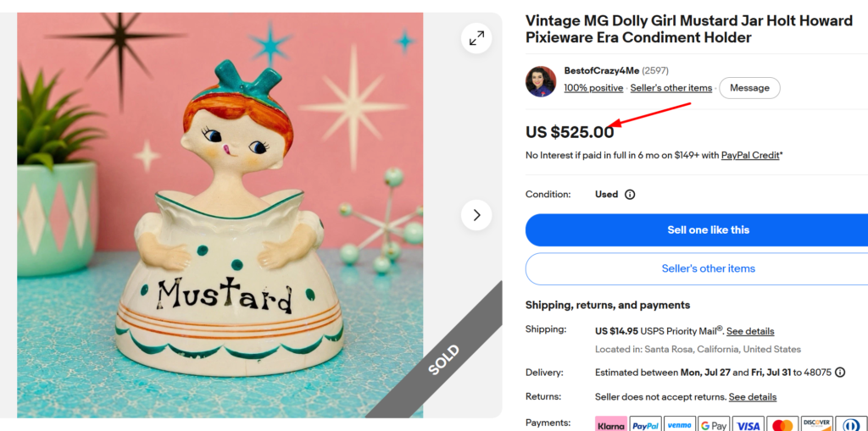Select the Visa card logo
This screenshot has height=431, width=868.
pyautogui.click(x=748, y=424)
